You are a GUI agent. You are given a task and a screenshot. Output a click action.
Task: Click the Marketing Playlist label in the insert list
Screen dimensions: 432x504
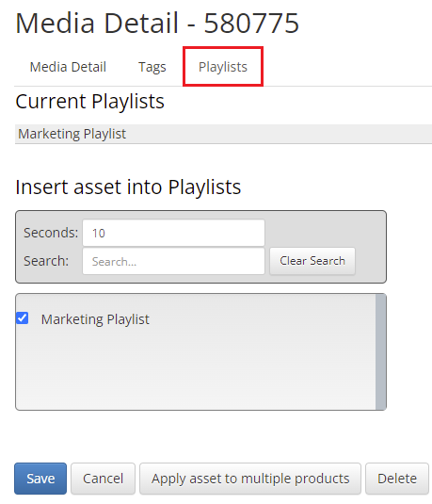click(95, 319)
